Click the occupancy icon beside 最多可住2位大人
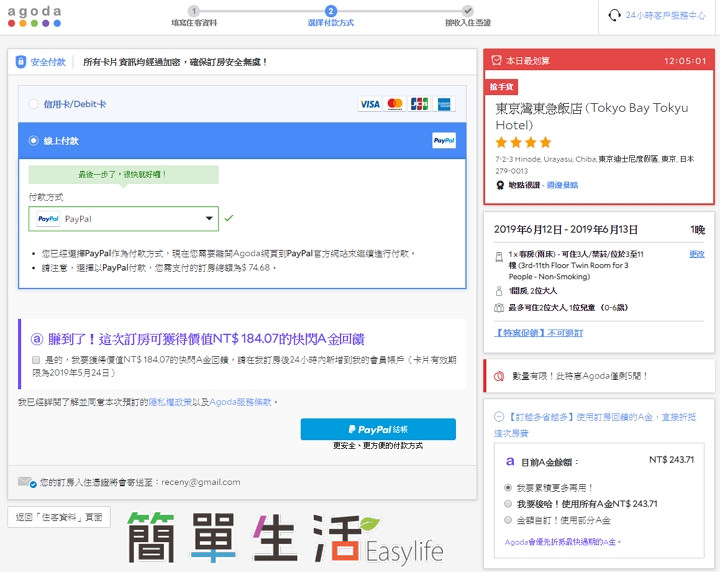This screenshot has height=572, width=720. click(499, 308)
